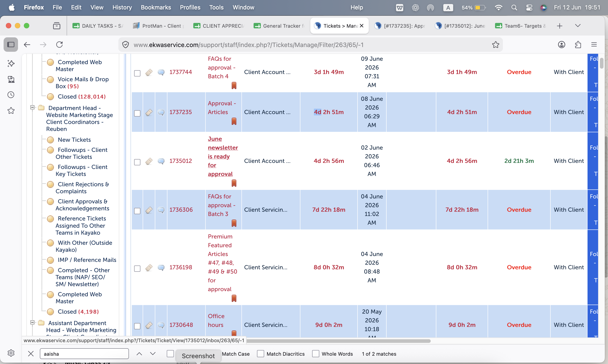Click the pencil icon for ticket 1737744

point(149,72)
